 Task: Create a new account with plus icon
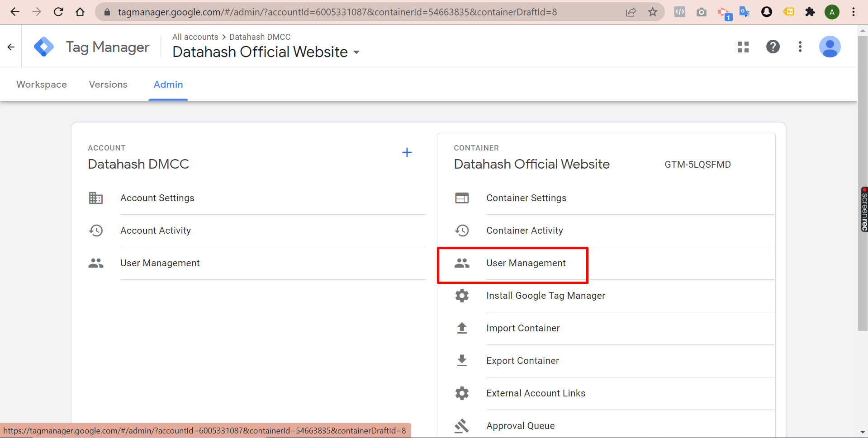tap(407, 152)
